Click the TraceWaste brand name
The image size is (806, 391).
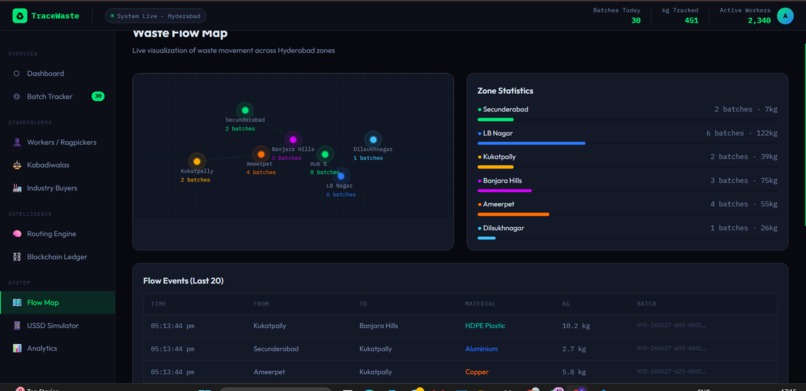[55, 16]
